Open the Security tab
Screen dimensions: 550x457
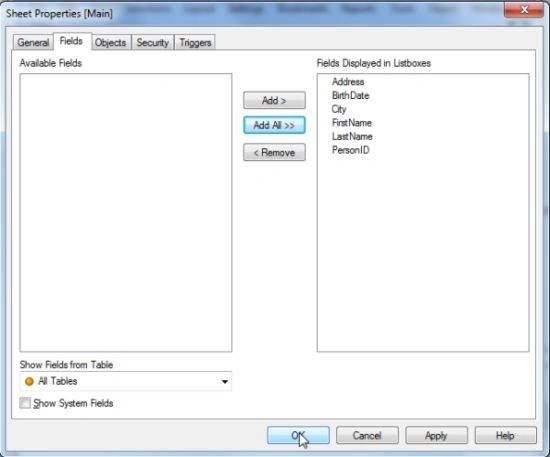point(153,42)
